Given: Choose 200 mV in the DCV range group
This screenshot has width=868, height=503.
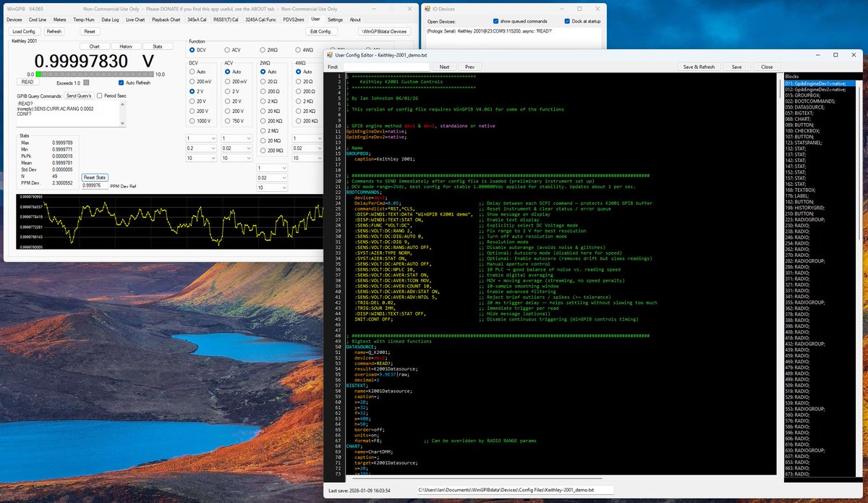Looking at the screenshot, I should [192, 82].
